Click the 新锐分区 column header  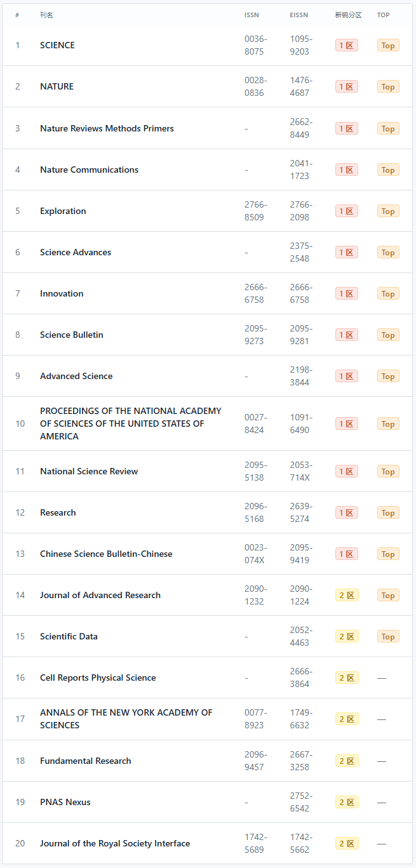click(348, 15)
